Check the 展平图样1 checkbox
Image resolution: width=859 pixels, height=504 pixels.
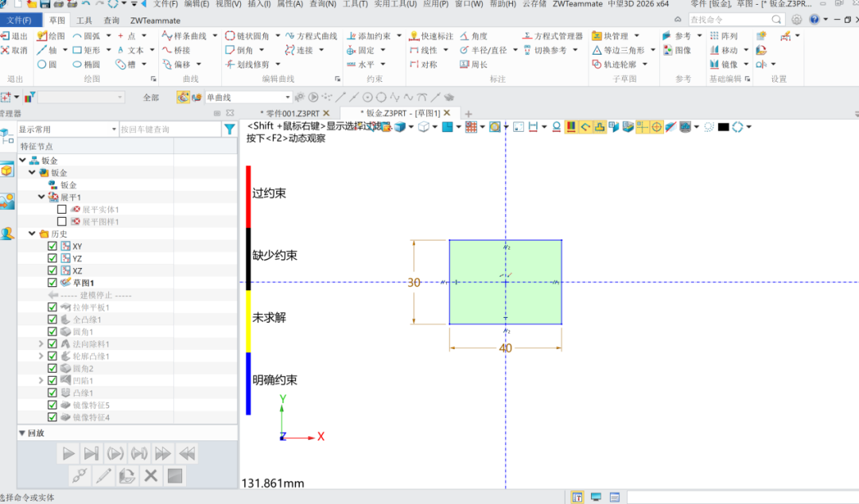pyautogui.click(x=62, y=221)
